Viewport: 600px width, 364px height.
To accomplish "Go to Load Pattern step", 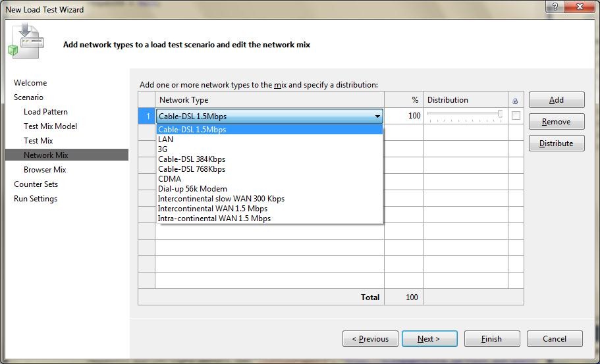I will [45, 112].
